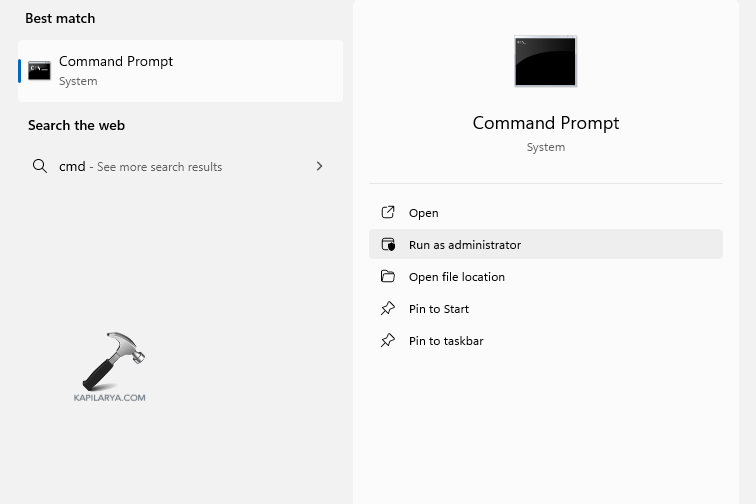
Task: Click the Kapilarya hammer logo
Action: (110, 362)
